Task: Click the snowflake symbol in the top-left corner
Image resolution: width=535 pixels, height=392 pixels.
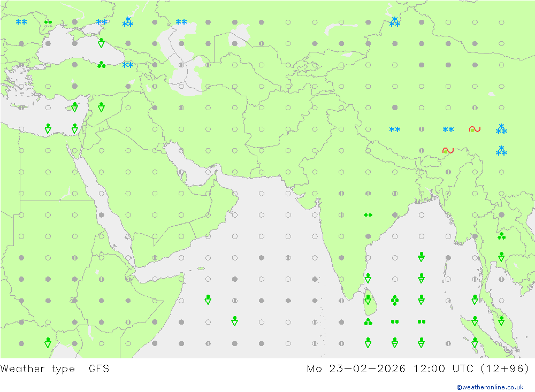Action: [x=21, y=22]
